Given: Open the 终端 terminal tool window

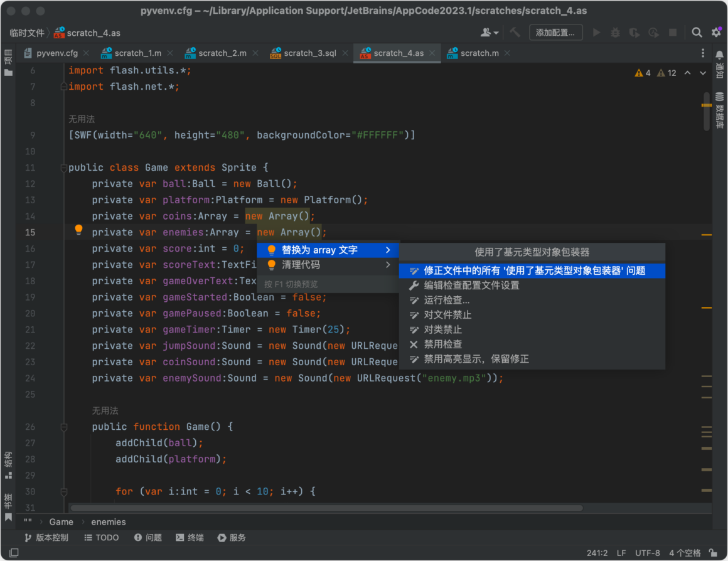Looking at the screenshot, I should pos(190,538).
